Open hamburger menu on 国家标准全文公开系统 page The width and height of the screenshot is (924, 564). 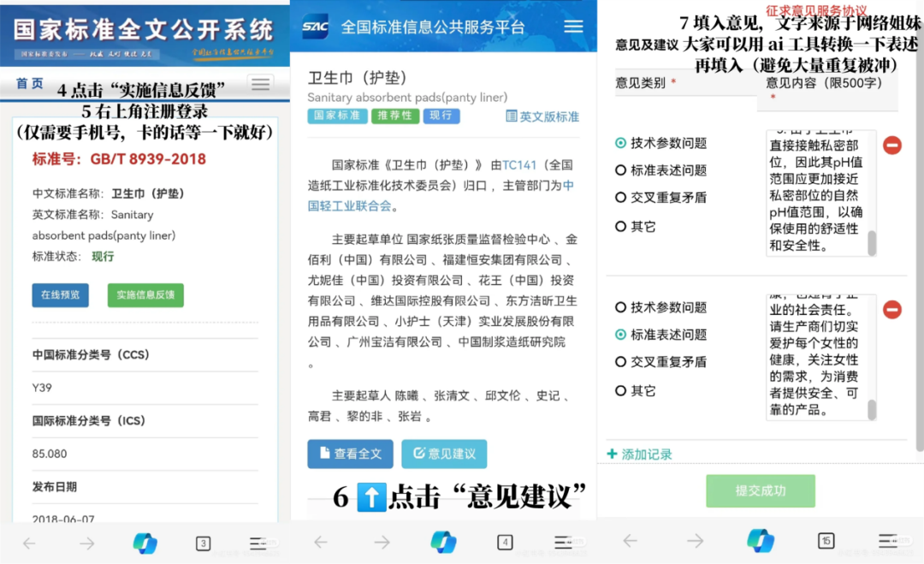[260, 84]
